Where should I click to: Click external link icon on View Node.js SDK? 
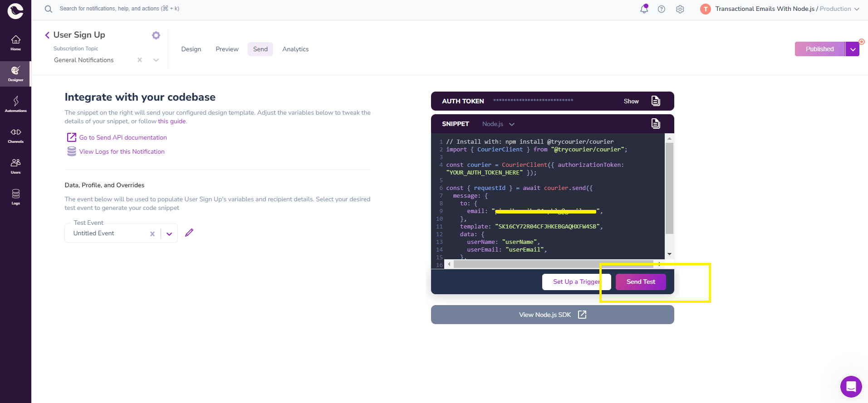click(x=582, y=315)
